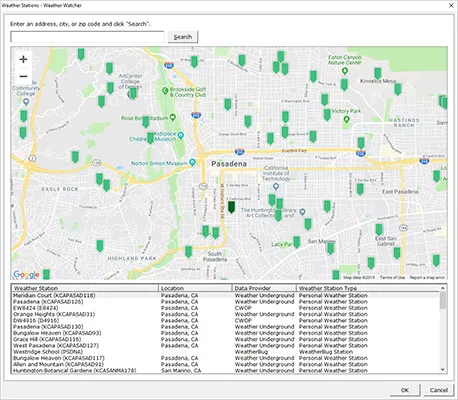Select the EW8424 (E8424) station row
The height and width of the screenshot is (400, 458).
click(226, 308)
